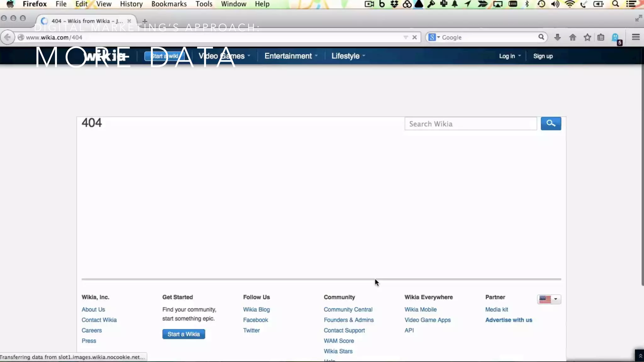644x362 pixels.
Task: Open Press link
Action: pyautogui.click(x=89, y=341)
